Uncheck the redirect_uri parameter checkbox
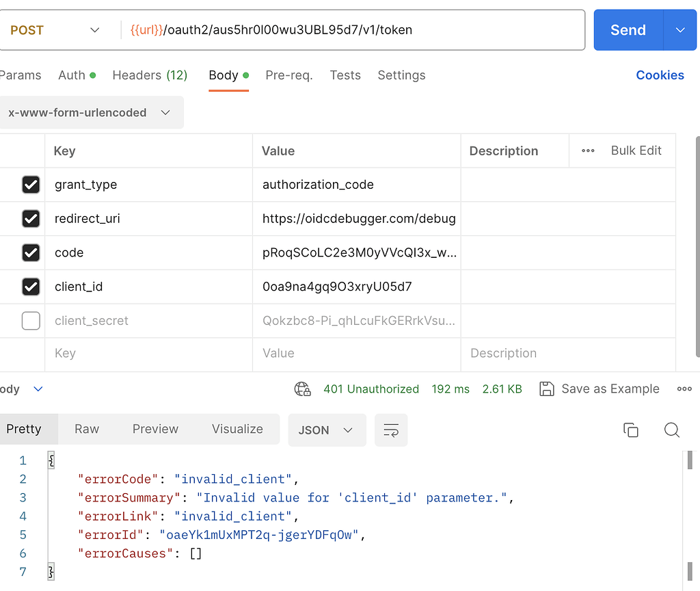 [x=31, y=218]
